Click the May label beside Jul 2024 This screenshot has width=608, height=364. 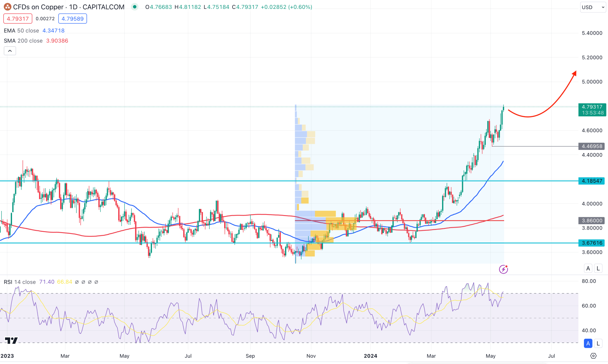click(491, 356)
